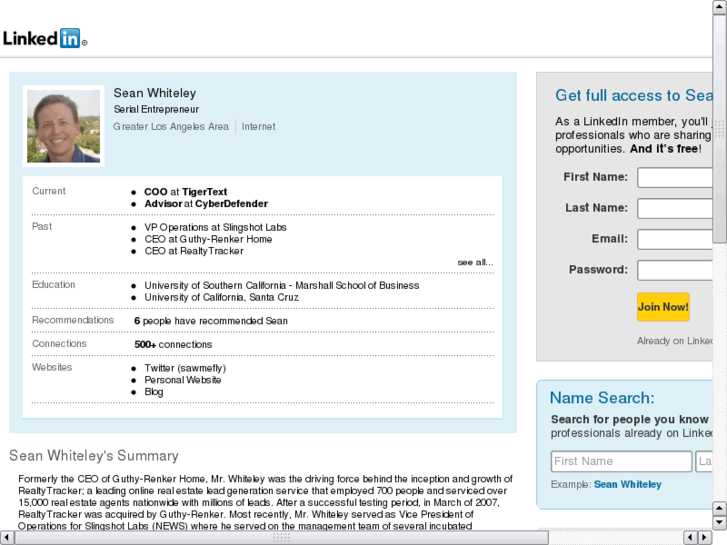The height and width of the screenshot is (545, 727).
Task: Click 'CEO at RealtyTracker' entry
Action: [194, 251]
